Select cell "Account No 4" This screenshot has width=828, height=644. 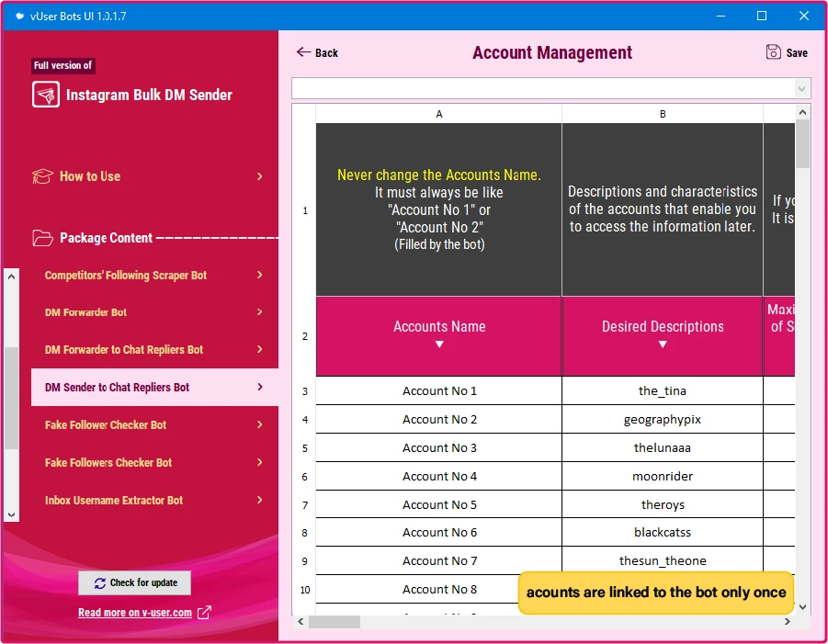439,477
